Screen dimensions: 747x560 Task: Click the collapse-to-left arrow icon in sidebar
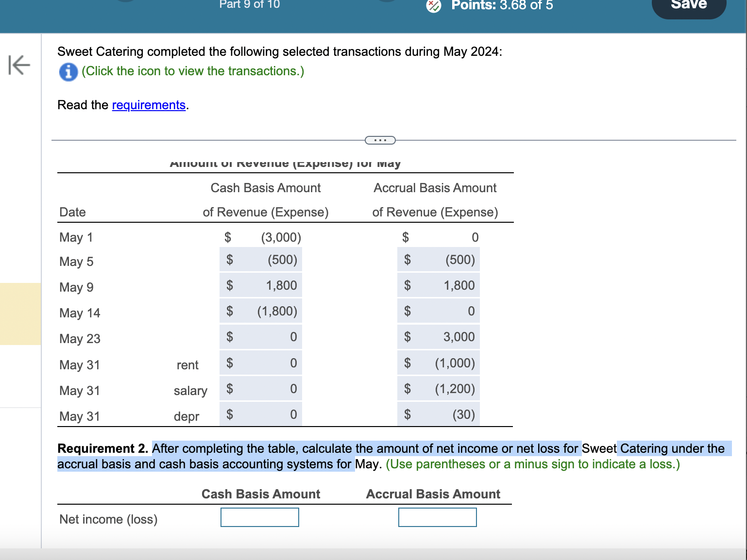pyautogui.click(x=18, y=66)
